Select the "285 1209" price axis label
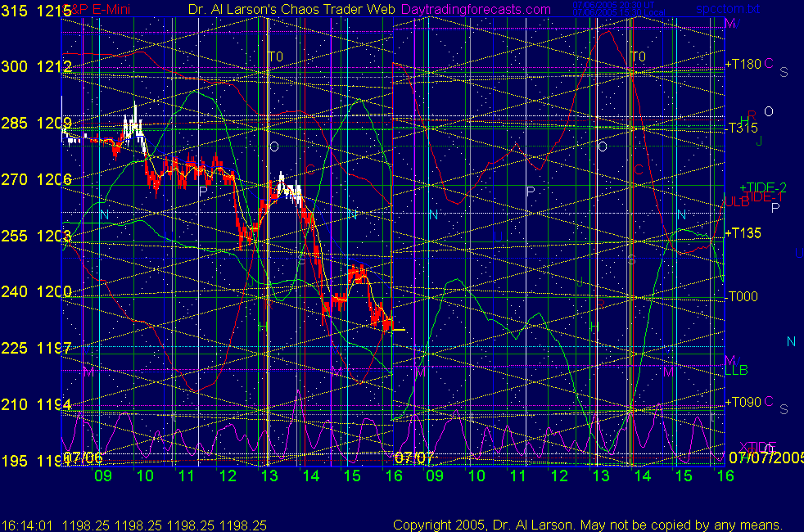This screenshot has height=532, width=804. pos(36,123)
